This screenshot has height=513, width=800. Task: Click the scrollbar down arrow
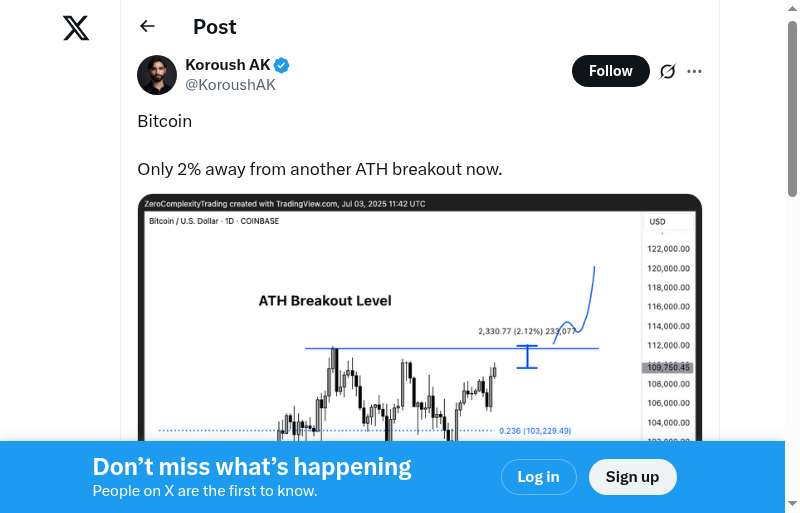[792, 503]
